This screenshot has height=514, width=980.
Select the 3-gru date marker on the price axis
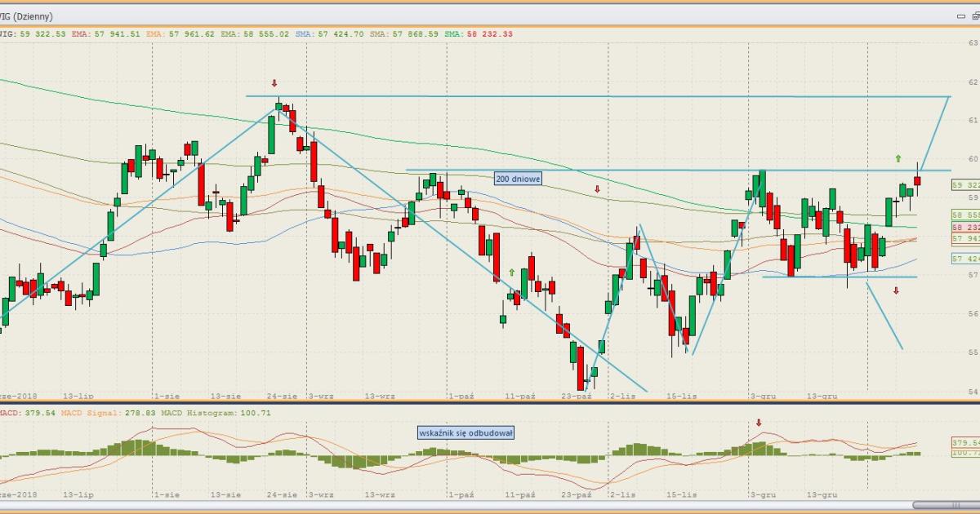pyautogui.click(x=764, y=396)
